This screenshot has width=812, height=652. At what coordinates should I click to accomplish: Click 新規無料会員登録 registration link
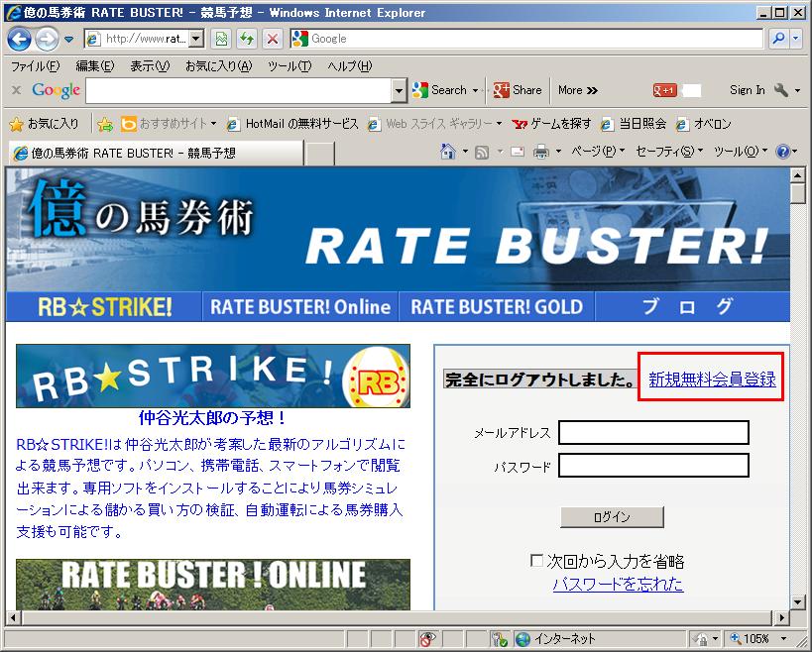pyautogui.click(x=712, y=380)
